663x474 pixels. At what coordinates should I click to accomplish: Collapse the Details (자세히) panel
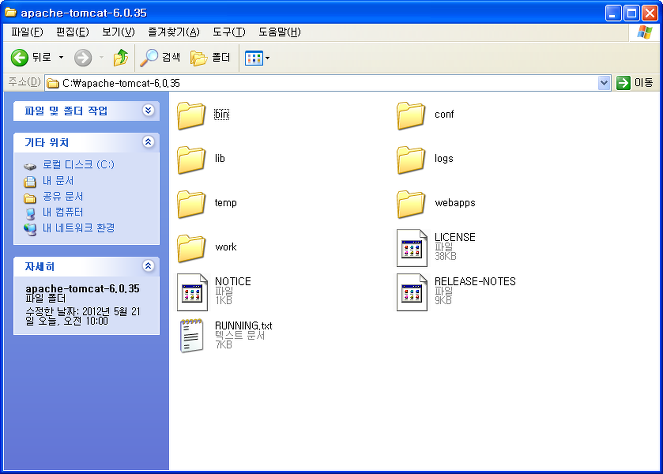click(148, 266)
